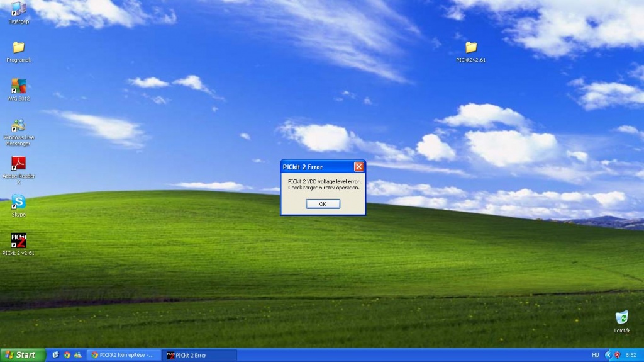Close the PICkit 2 Error dialog
This screenshot has width=644, height=362.
(x=358, y=167)
